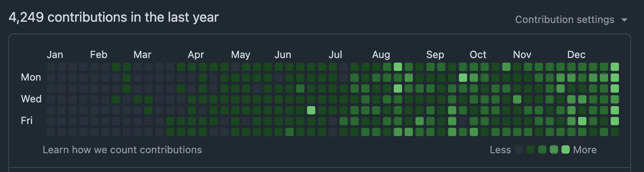Select the first Saturday cell in the bottom-left corner

[51, 132]
